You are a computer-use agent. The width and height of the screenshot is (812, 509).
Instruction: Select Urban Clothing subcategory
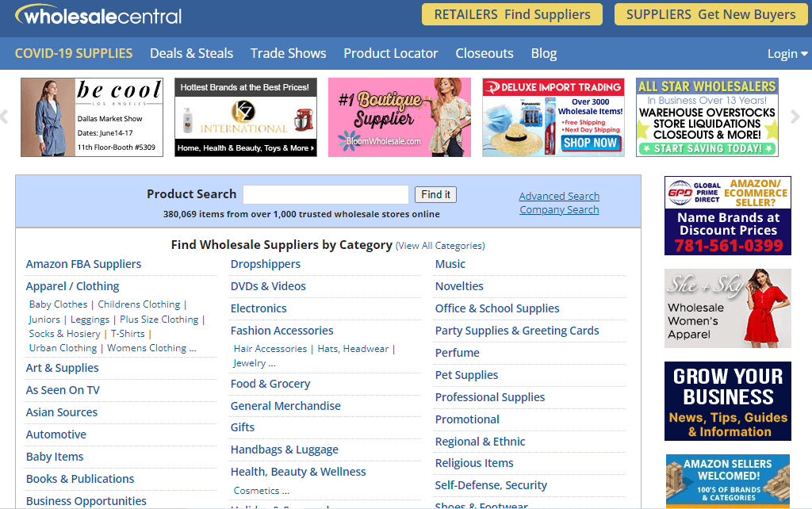(x=63, y=349)
